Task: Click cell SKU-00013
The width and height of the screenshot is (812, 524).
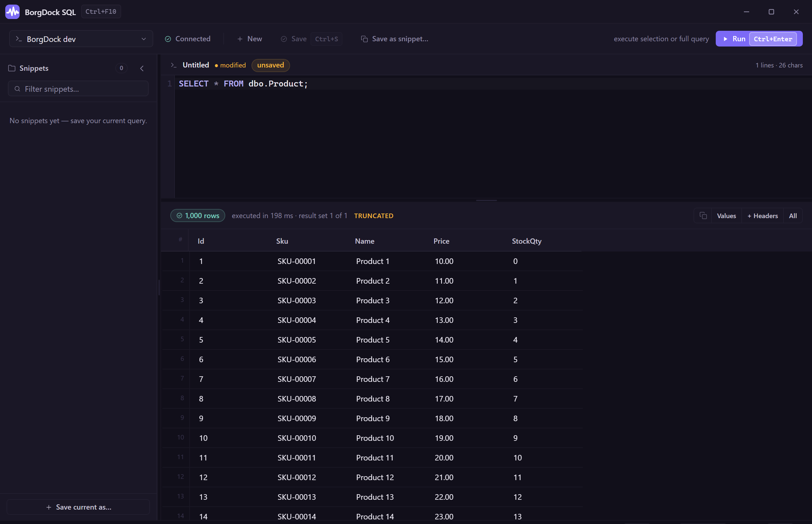Action: [x=297, y=497]
